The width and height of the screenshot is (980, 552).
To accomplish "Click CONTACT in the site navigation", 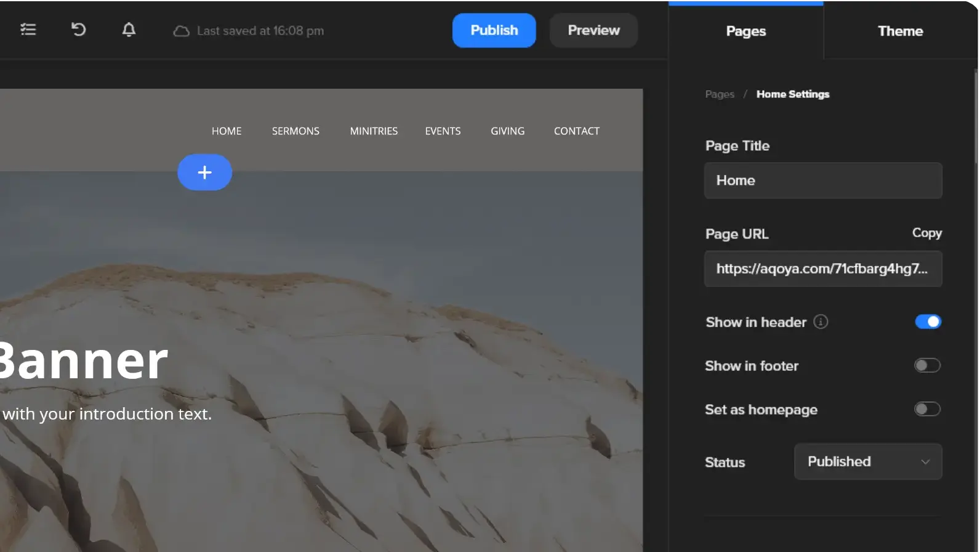I will [576, 131].
